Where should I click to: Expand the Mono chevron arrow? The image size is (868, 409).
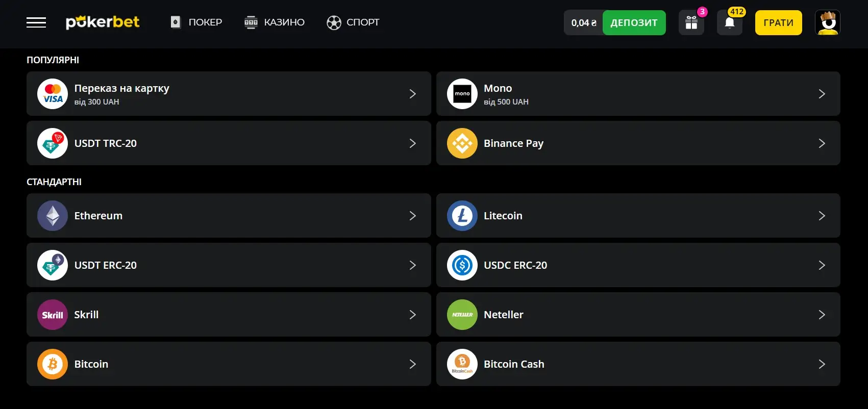click(x=822, y=94)
